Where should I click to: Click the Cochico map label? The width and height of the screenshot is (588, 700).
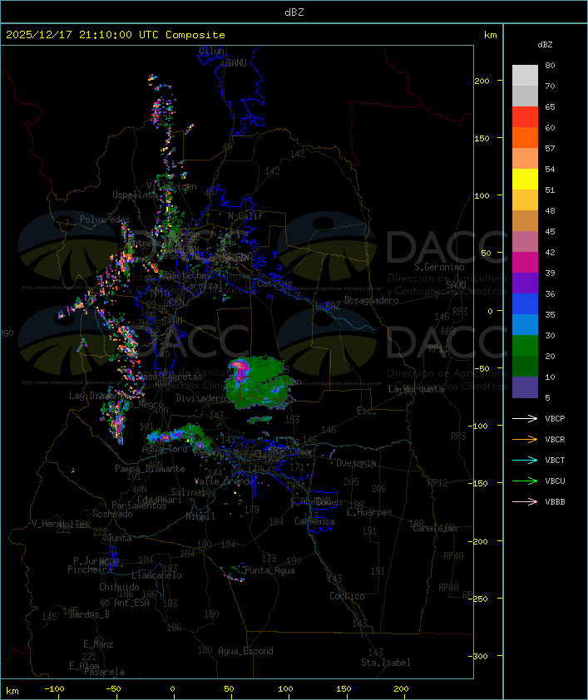[x=347, y=596]
